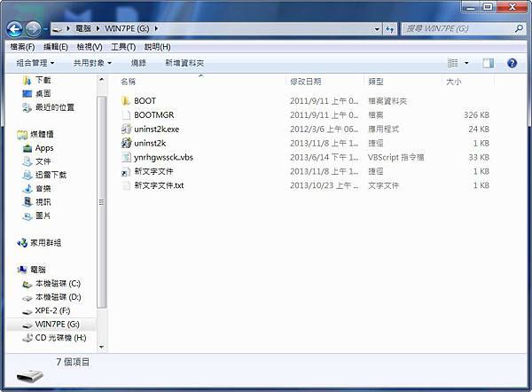Toggle the preview pane icon
Viewport: 532px width, 392px height.
488,63
